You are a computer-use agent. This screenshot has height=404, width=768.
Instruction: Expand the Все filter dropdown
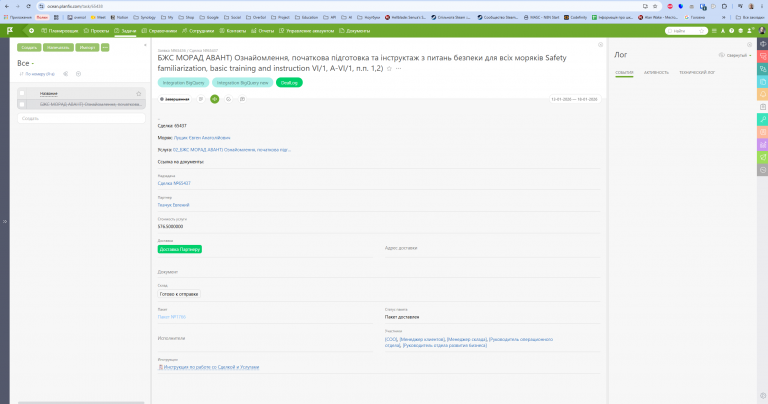[x=25, y=63]
